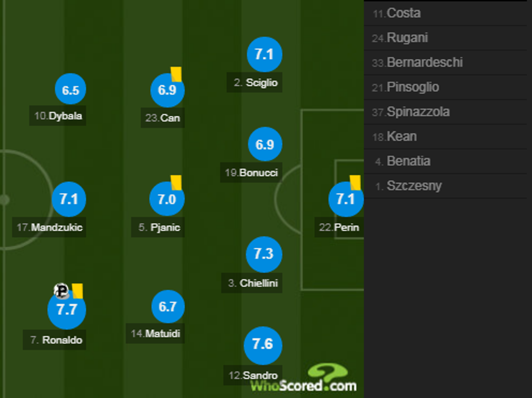Open the WhoScored.com logo link

(303, 379)
